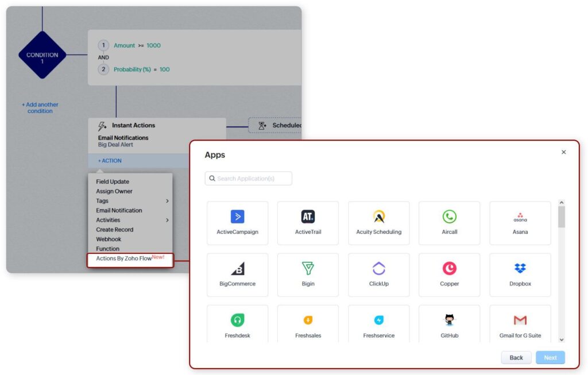Click the search magnifier icon in Apps

tap(212, 179)
